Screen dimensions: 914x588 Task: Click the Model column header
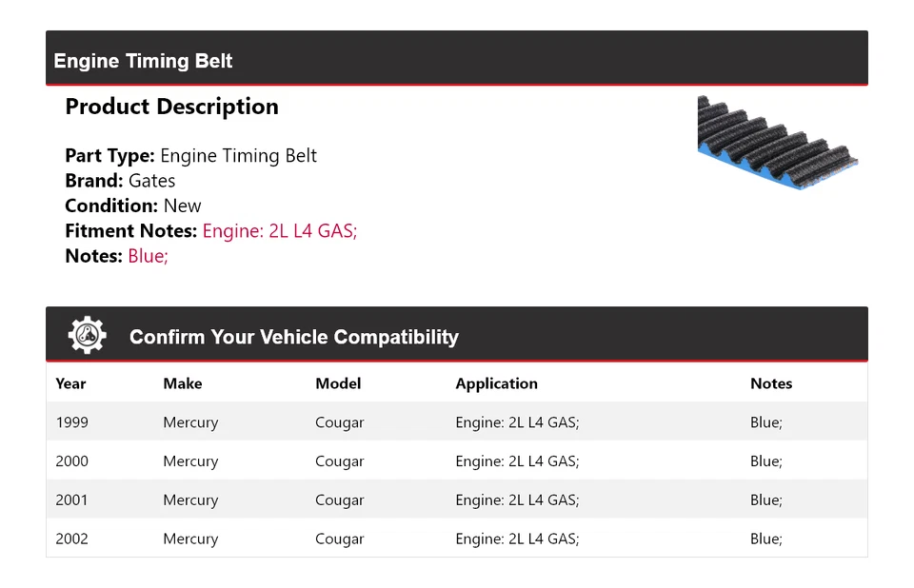click(x=338, y=383)
